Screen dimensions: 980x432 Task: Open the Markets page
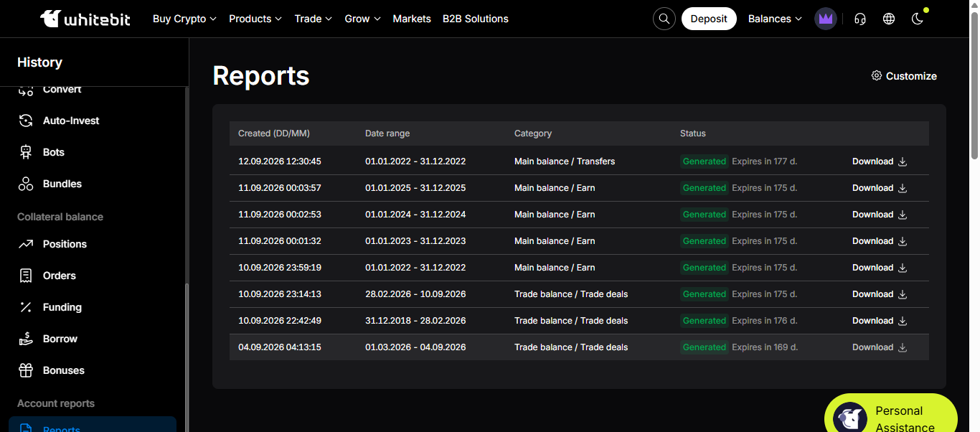(x=412, y=19)
